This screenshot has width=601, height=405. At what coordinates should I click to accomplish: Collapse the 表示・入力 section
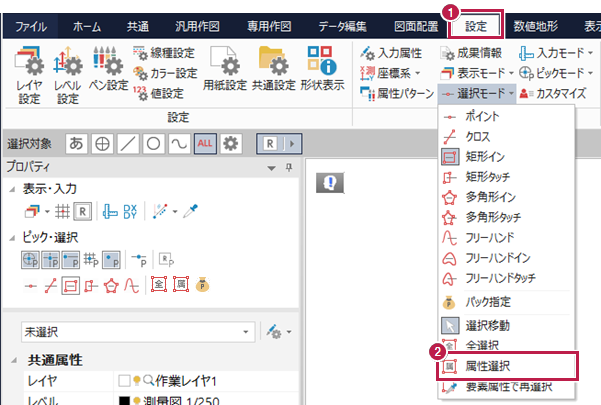pyautogui.click(x=11, y=189)
